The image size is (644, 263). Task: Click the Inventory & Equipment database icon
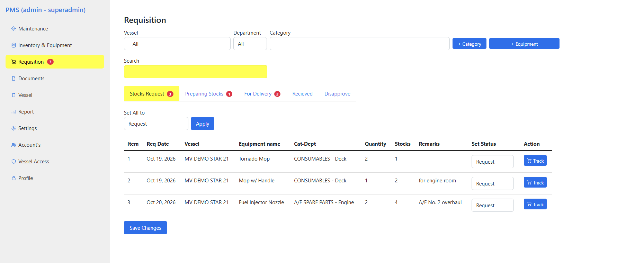14,45
